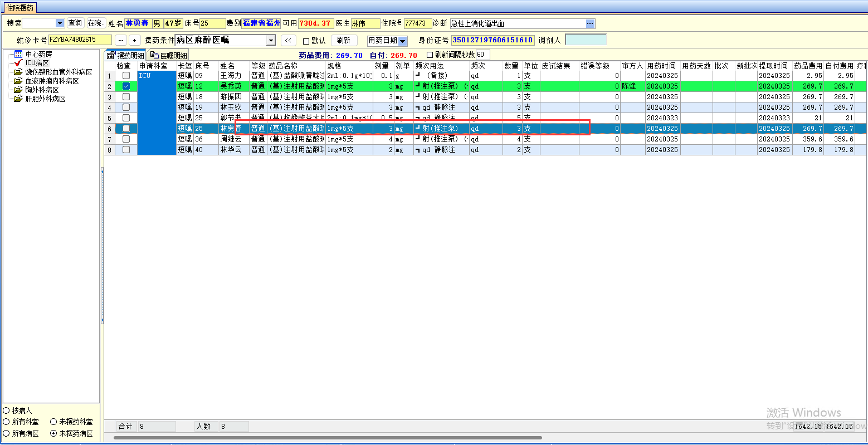Screen dimensions: 868x445
Task: Click patient name 林华云 in the table
Action: pos(231,149)
